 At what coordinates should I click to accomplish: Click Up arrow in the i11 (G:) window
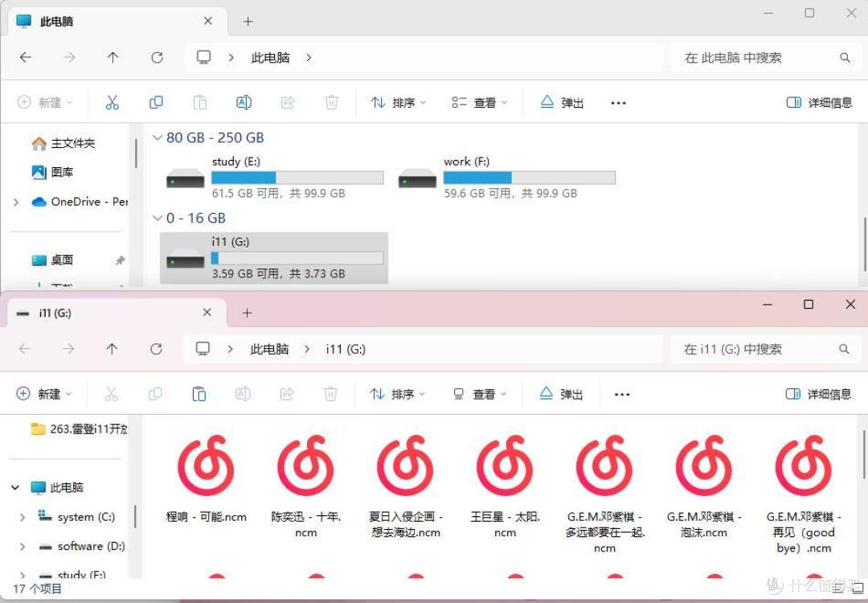pyautogui.click(x=112, y=349)
